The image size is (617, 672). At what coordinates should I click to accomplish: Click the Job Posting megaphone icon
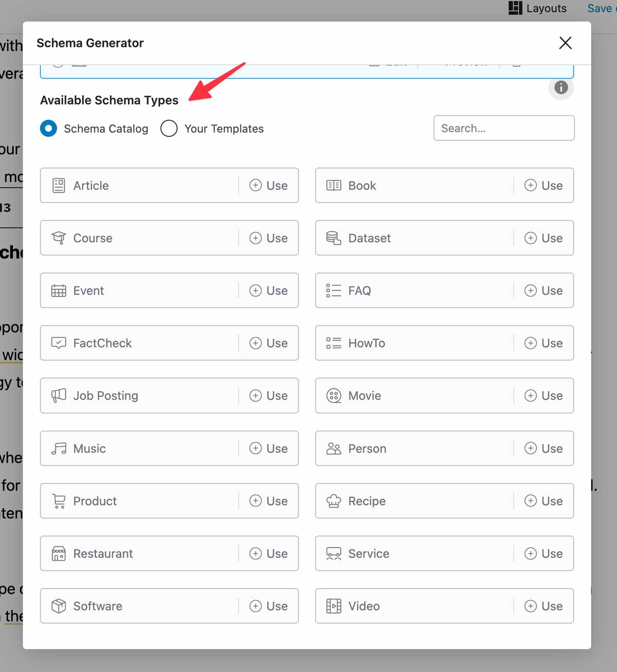59,396
